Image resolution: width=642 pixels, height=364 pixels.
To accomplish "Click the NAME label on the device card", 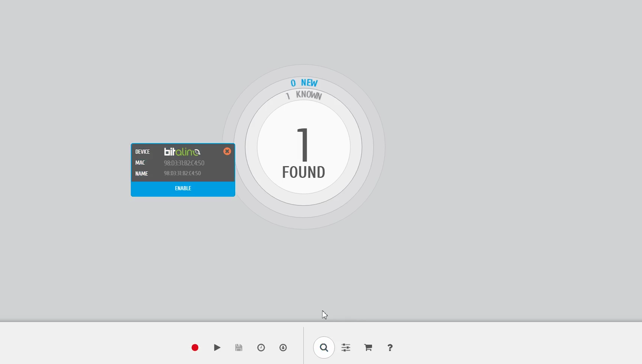I will pyautogui.click(x=141, y=174).
